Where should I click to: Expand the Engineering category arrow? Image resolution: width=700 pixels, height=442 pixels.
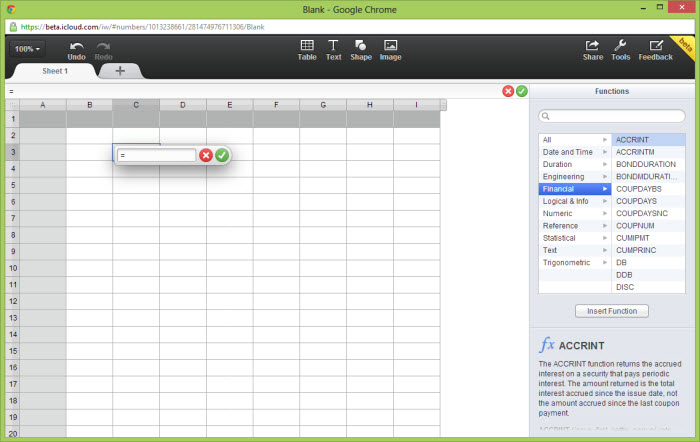605,177
